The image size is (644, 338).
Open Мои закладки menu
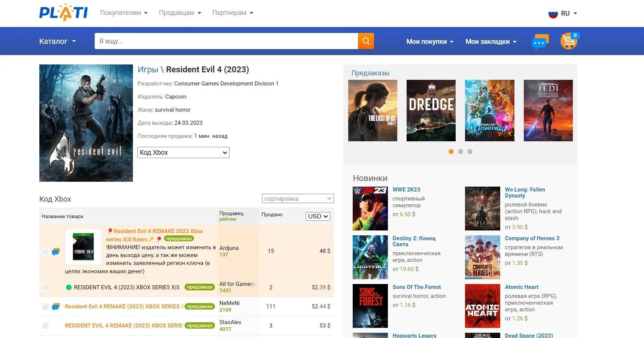pos(491,42)
